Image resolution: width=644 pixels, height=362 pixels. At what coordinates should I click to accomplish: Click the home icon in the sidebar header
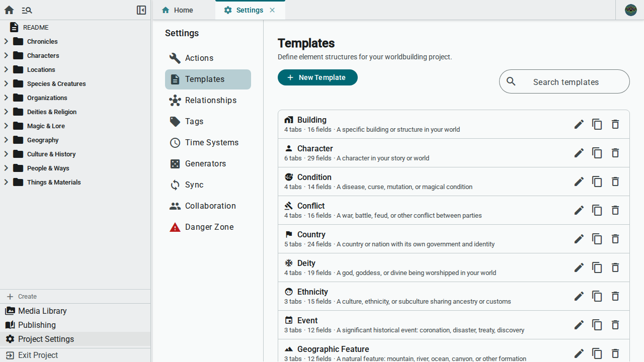click(x=9, y=10)
